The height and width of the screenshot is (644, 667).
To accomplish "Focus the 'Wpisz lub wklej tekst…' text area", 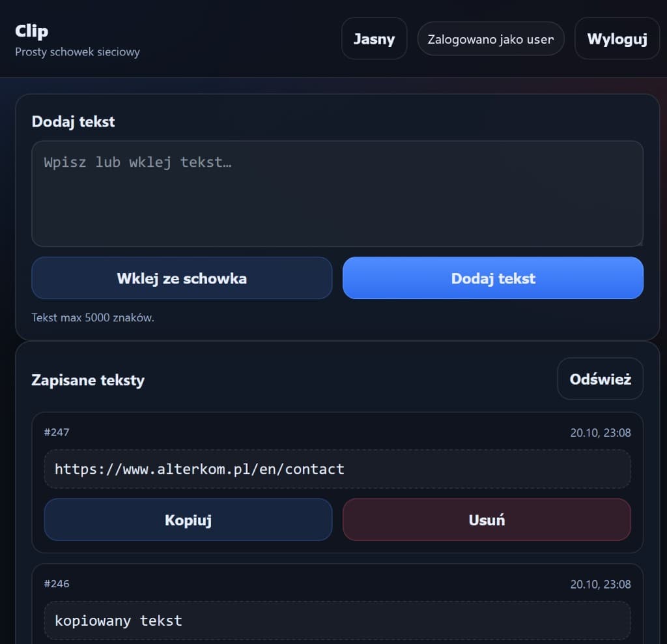I will click(x=337, y=194).
